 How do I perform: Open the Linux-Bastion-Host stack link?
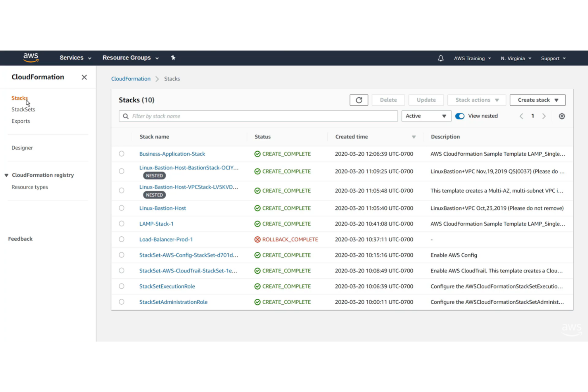[162, 208]
